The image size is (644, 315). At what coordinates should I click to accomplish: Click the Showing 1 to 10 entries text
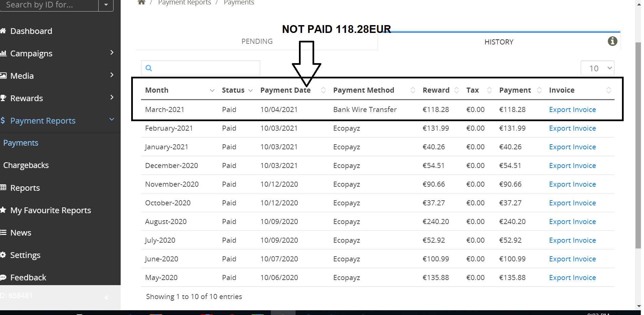[194, 296]
